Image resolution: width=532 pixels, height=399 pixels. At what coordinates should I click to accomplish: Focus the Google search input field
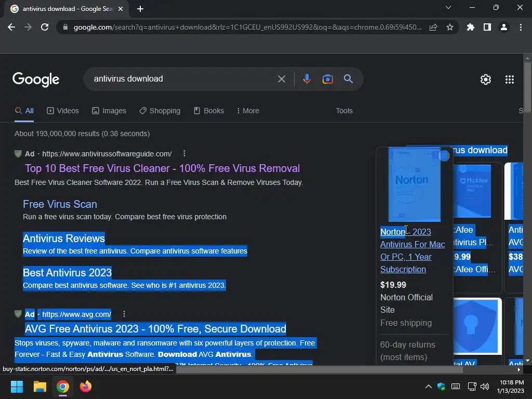click(x=183, y=79)
